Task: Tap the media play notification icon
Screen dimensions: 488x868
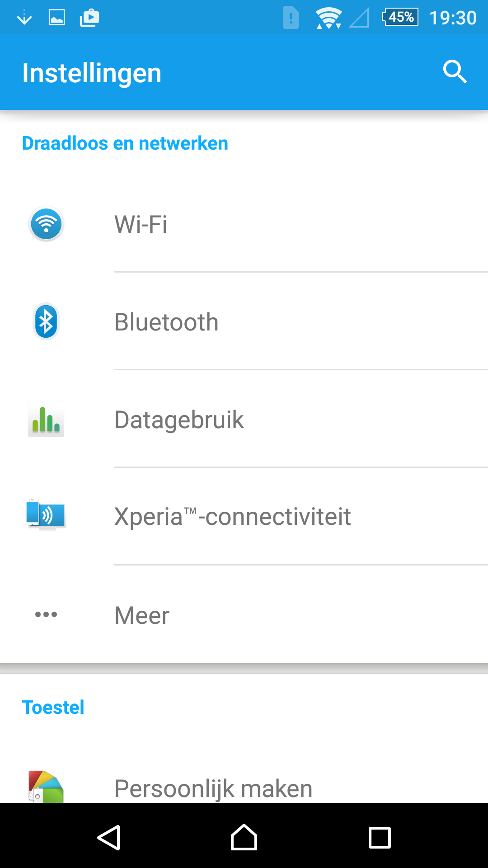Action: tap(89, 18)
